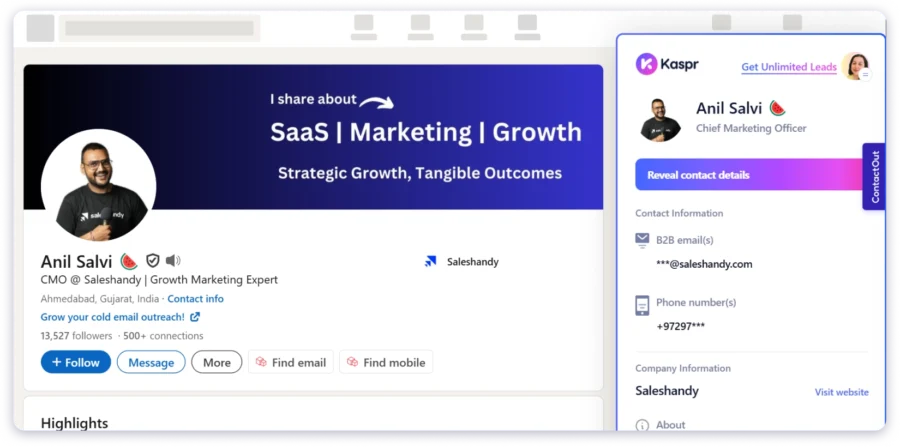Screen dimensions: 900x447
Task: Open the ContactOut side tab
Action: 874,177
